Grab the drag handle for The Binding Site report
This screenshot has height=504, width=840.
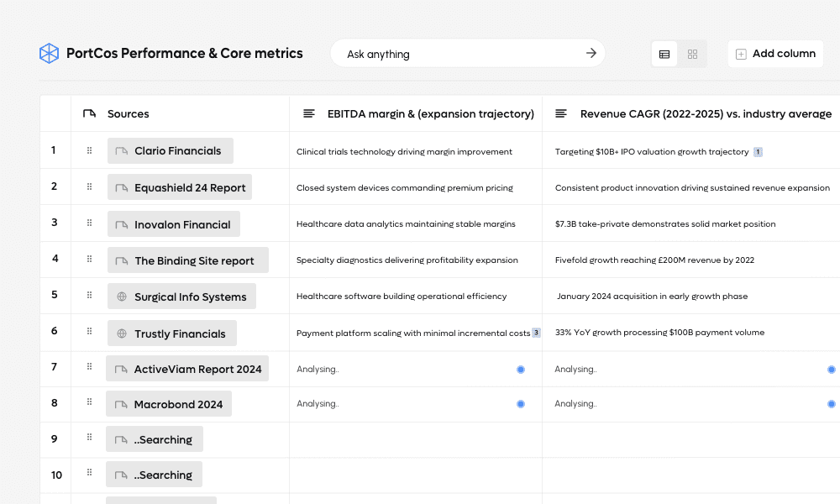(x=90, y=259)
